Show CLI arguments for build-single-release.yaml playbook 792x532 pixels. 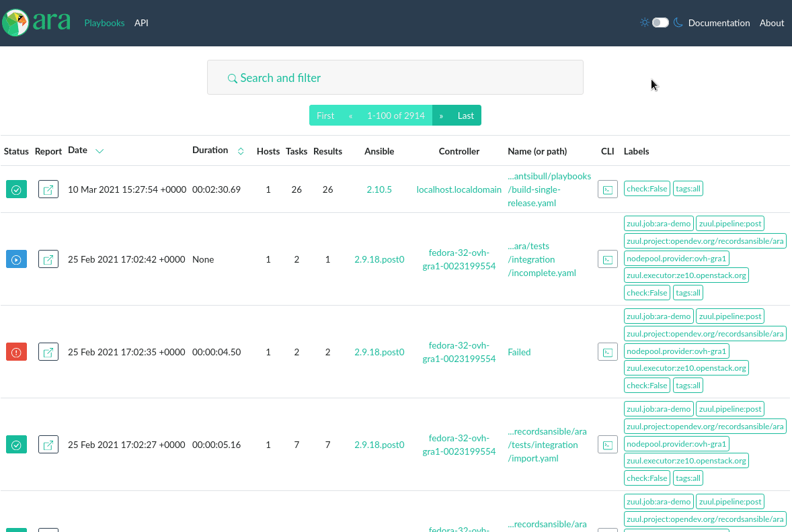[x=607, y=189]
